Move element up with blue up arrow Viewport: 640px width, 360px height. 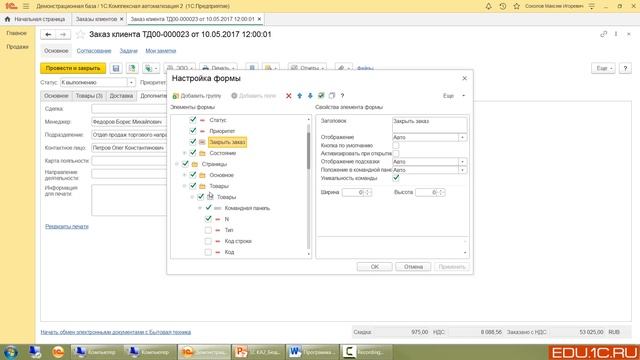(x=300, y=96)
